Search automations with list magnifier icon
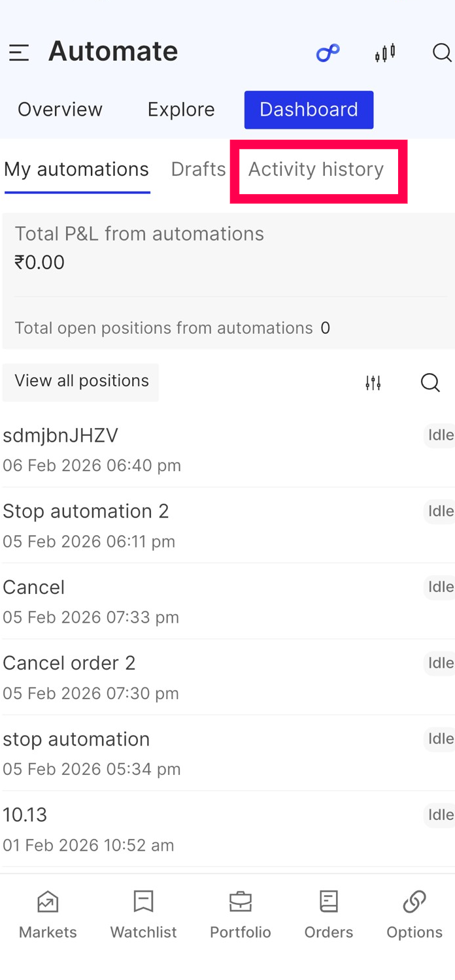This screenshot has width=455, height=980. pos(430,383)
